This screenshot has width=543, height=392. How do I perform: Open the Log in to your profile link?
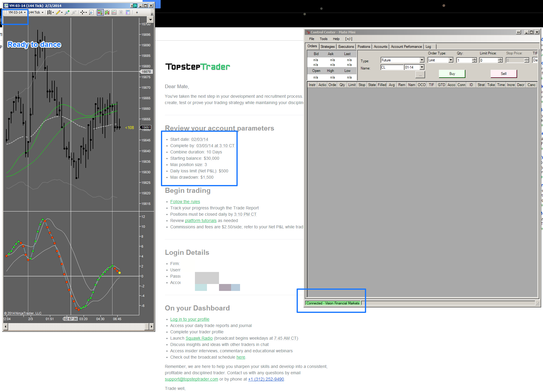point(190,319)
